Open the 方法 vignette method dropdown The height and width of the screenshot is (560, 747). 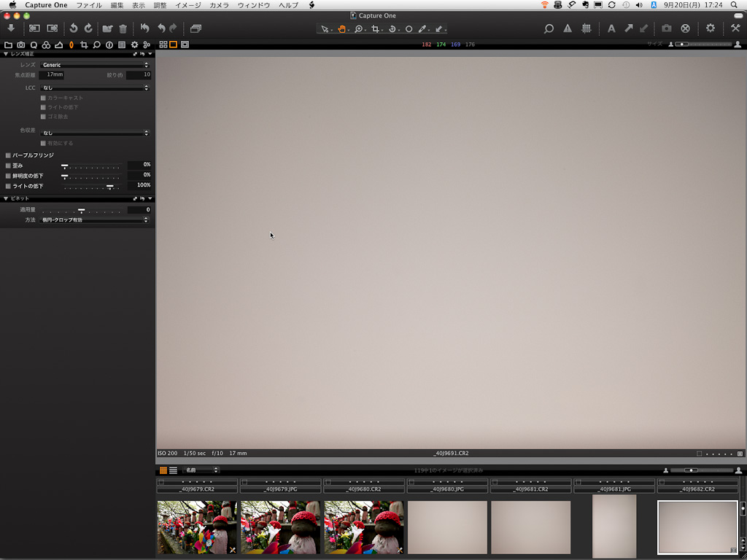95,219
